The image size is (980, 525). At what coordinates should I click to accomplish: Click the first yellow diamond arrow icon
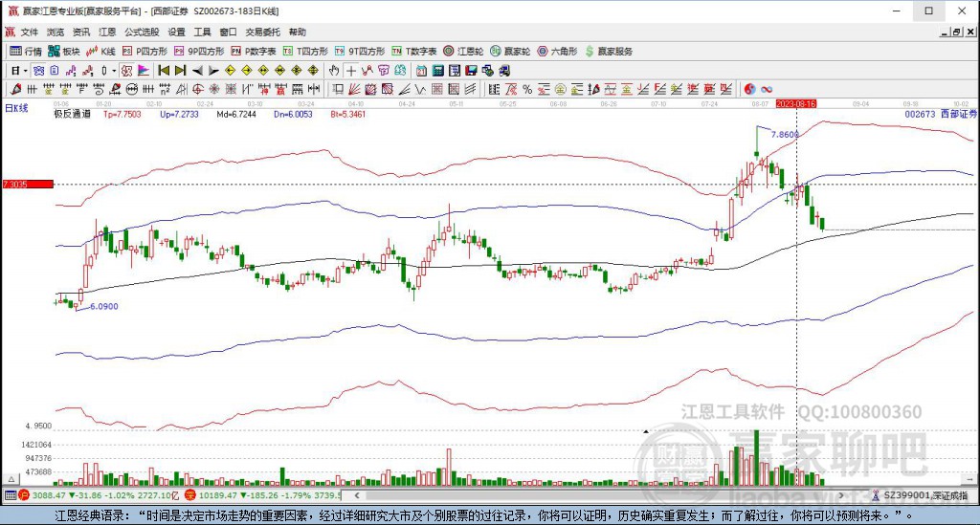tap(230, 71)
